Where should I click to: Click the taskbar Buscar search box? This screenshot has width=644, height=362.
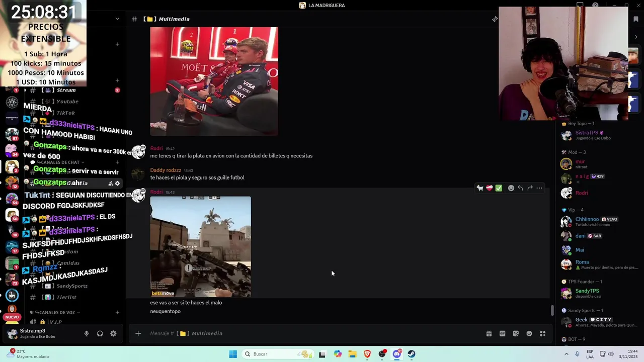coord(279,354)
